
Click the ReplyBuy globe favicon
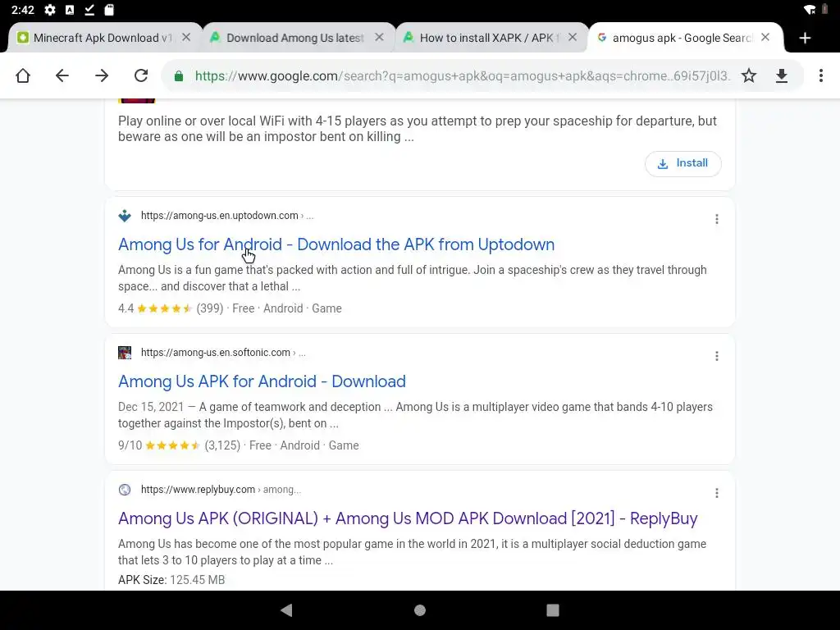pos(125,490)
